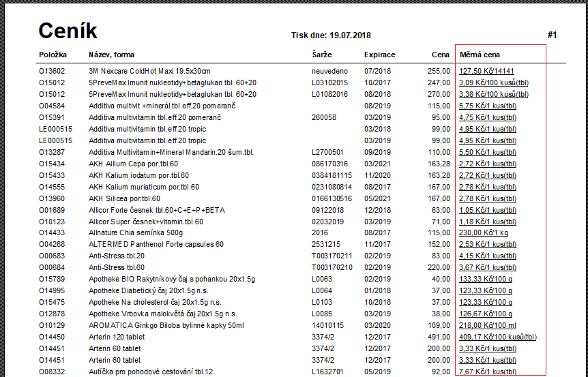Click the 'Cena' column header
Screen dimensions: 588x377
(x=440, y=55)
